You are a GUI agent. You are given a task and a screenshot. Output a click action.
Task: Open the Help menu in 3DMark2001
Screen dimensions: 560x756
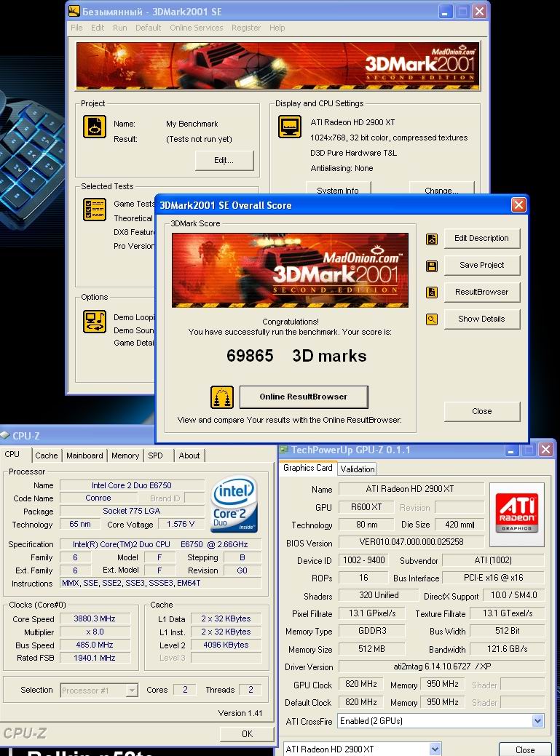pyautogui.click(x=277, y=28)
